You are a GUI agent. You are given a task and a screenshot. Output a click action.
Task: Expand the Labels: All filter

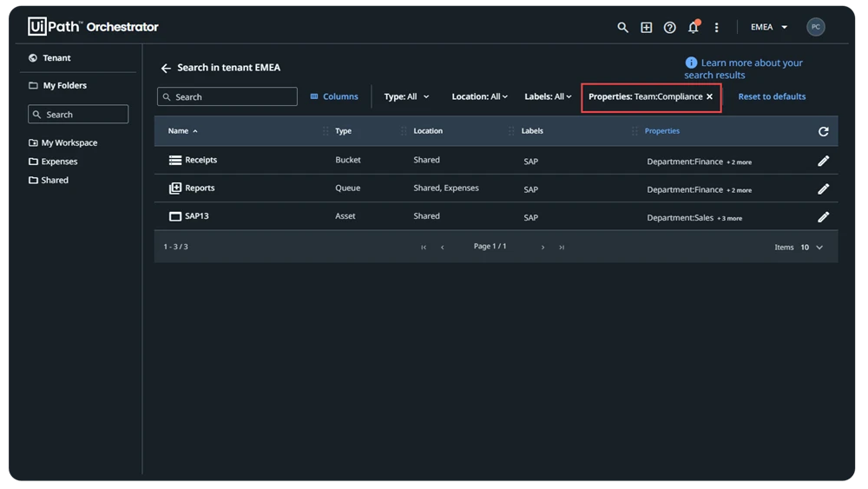click(x=548, y=96)
